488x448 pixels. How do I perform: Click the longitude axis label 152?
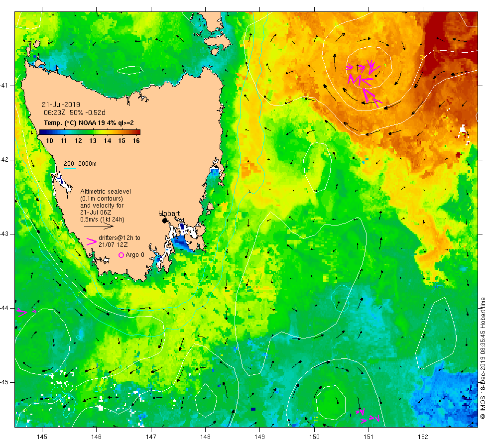(423, 437)
